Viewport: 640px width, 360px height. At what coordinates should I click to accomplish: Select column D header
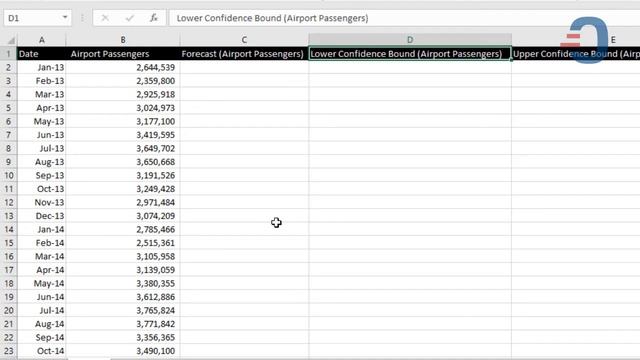(x=410, y=40)
